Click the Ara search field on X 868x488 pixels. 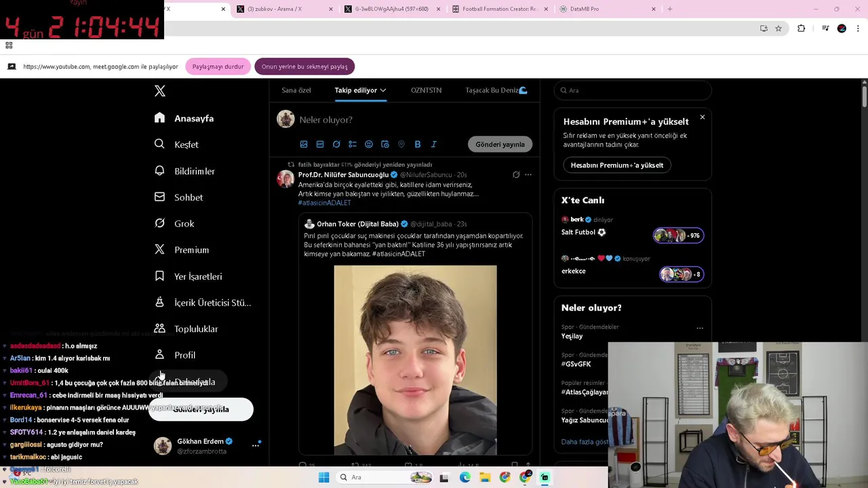(633, 90)
